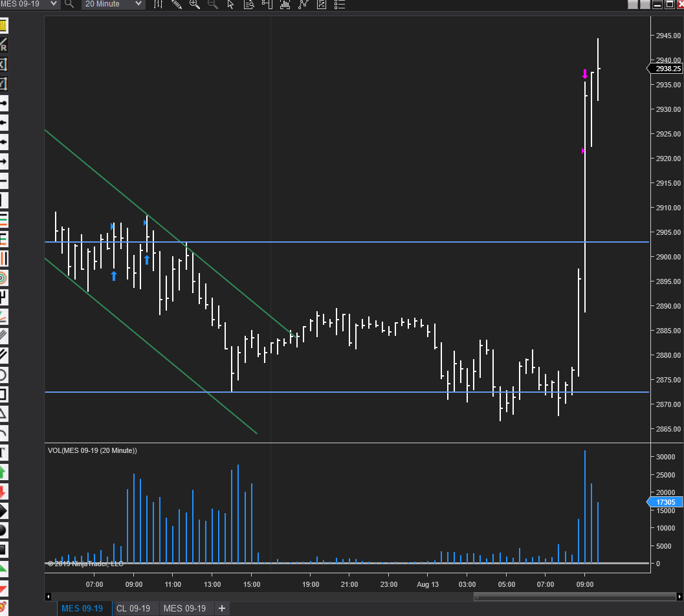Click the horizontal scrollbar thumb

tap(575, 597)
